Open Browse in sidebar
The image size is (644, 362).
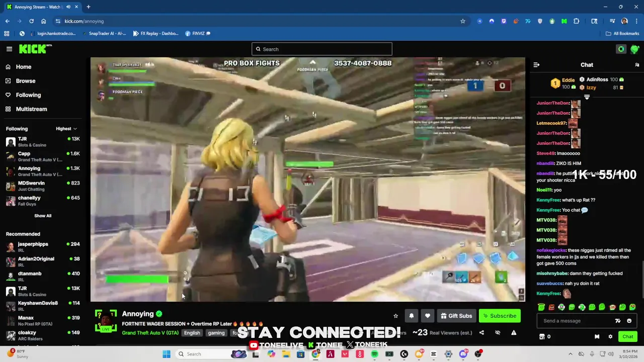point(21,81)
